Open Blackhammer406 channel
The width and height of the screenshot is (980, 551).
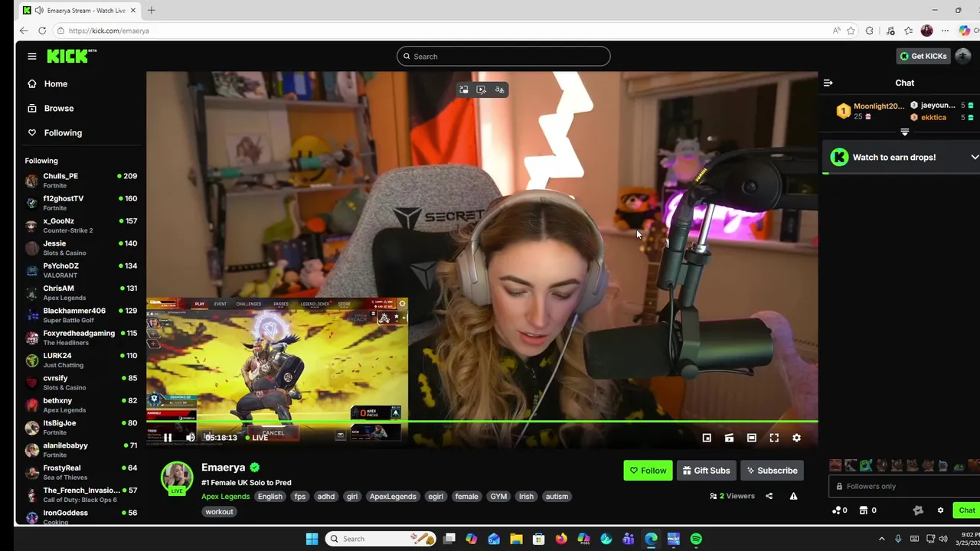[80, 315]
